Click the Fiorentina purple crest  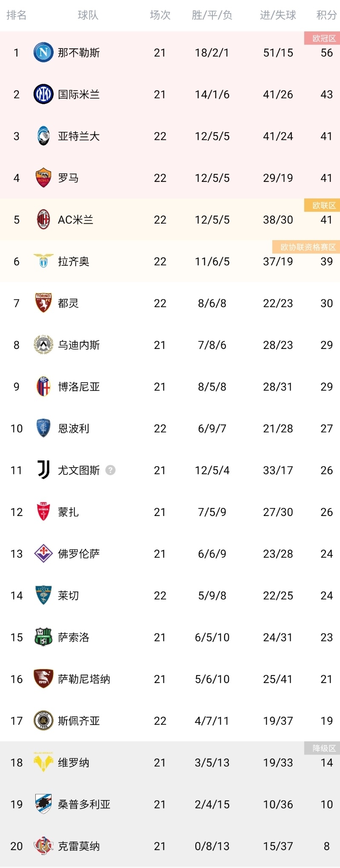(43, 554)
